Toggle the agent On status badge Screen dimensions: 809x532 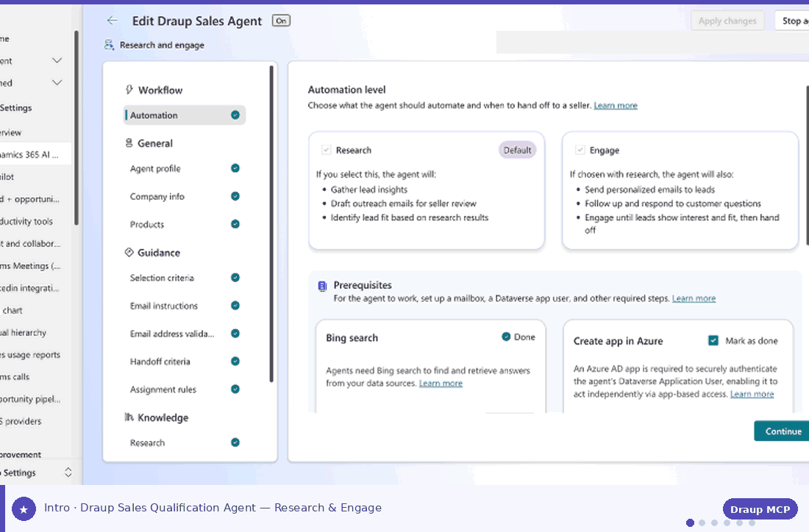281,21
